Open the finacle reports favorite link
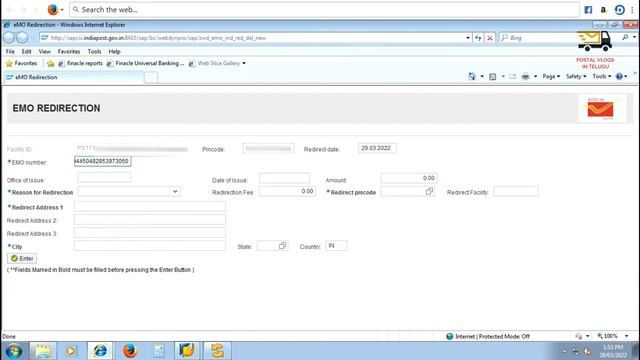Viewport: 640px width, 360px height. (80, 63)
